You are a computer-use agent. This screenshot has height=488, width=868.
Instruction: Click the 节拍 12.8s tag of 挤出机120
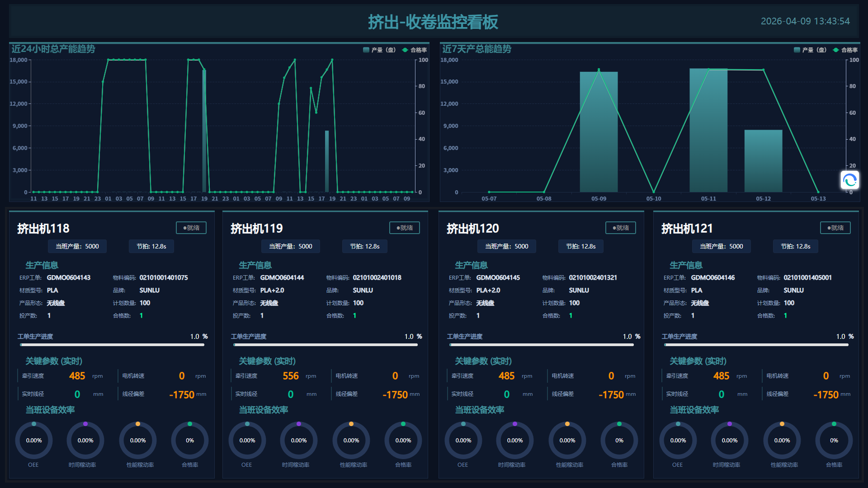coord(581,246)
